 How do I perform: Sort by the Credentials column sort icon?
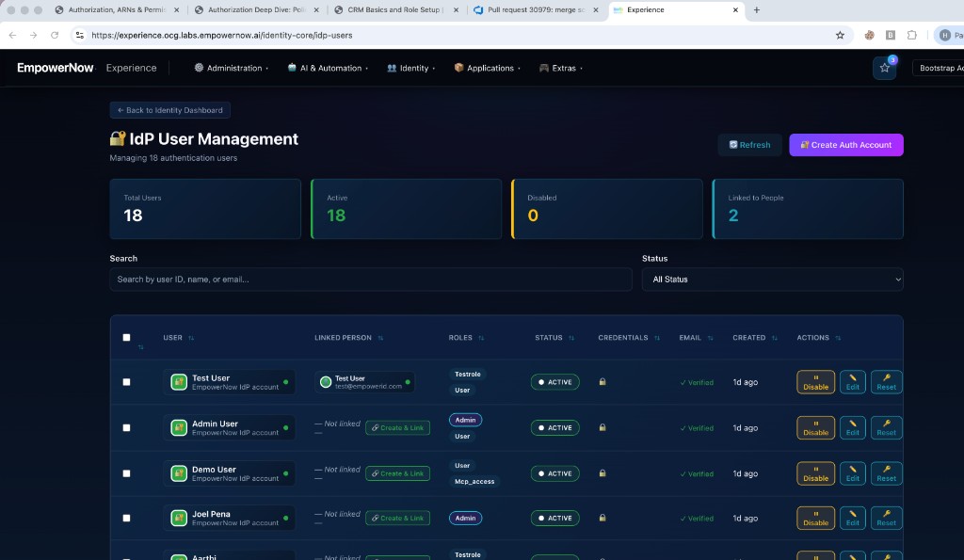coord(657,338)
